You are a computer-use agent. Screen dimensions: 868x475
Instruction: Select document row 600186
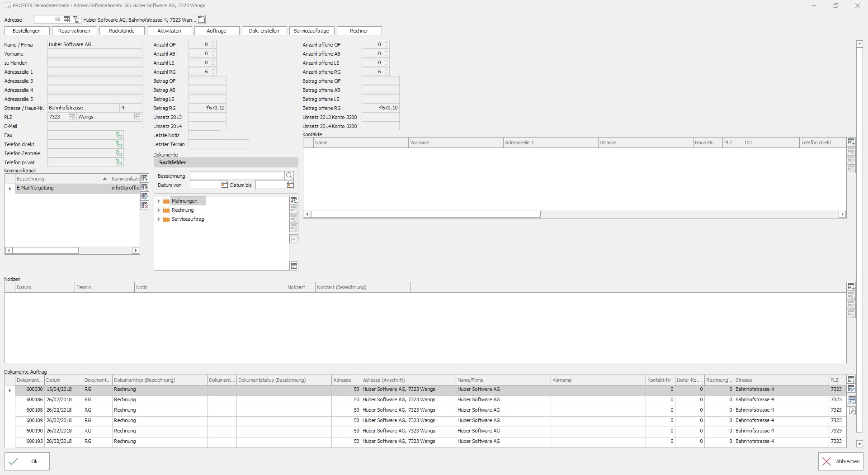425,400
